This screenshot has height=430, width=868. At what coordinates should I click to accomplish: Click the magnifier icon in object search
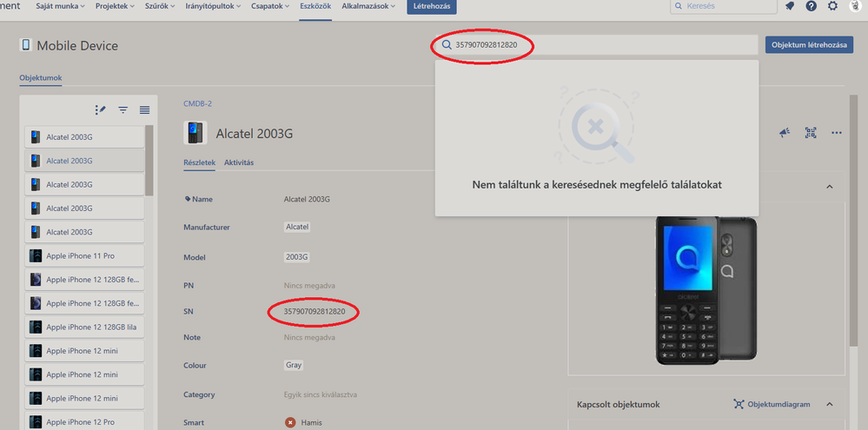[x=447, y=45]
